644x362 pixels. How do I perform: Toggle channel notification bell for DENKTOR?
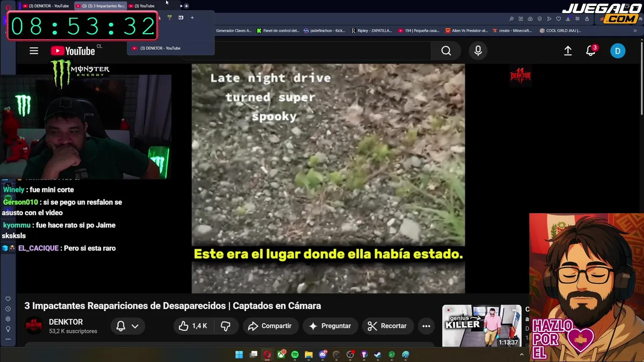[x=121, y=326]
